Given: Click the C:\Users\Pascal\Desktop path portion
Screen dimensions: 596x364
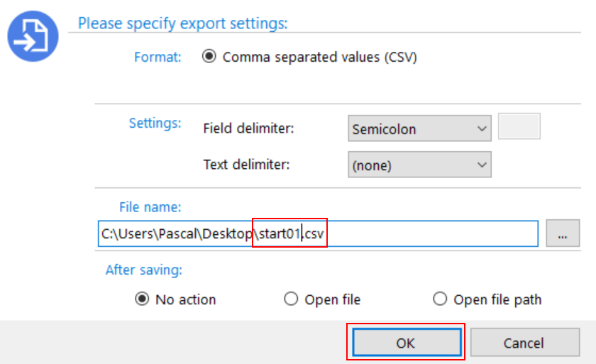Looking at the screenshot, I should pyautogui.click(x=176, y=233).
